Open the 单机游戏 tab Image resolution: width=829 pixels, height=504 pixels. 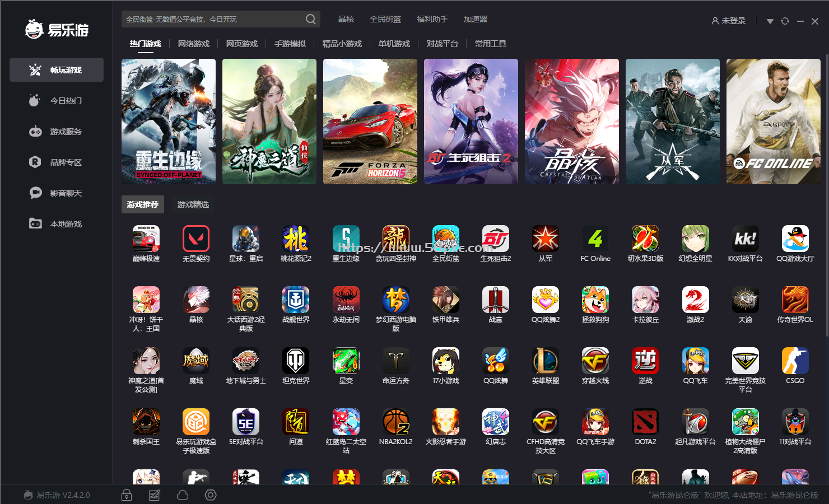tap(394, 44)
